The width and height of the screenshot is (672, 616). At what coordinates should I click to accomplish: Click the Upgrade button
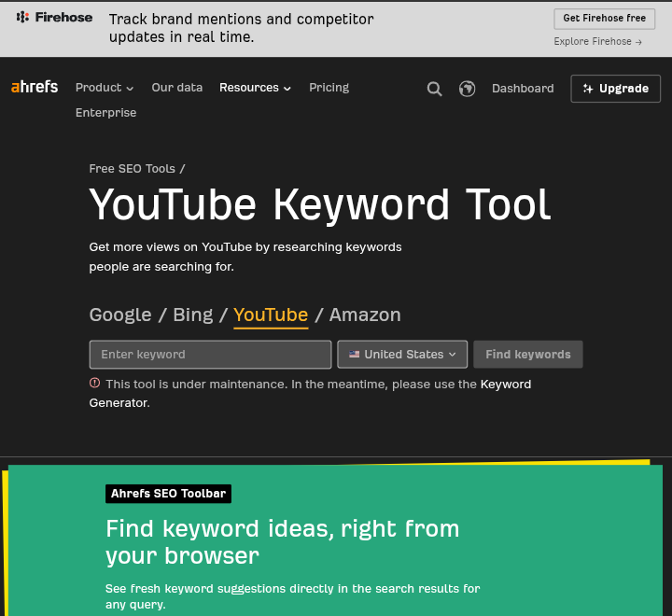(615, 89)
